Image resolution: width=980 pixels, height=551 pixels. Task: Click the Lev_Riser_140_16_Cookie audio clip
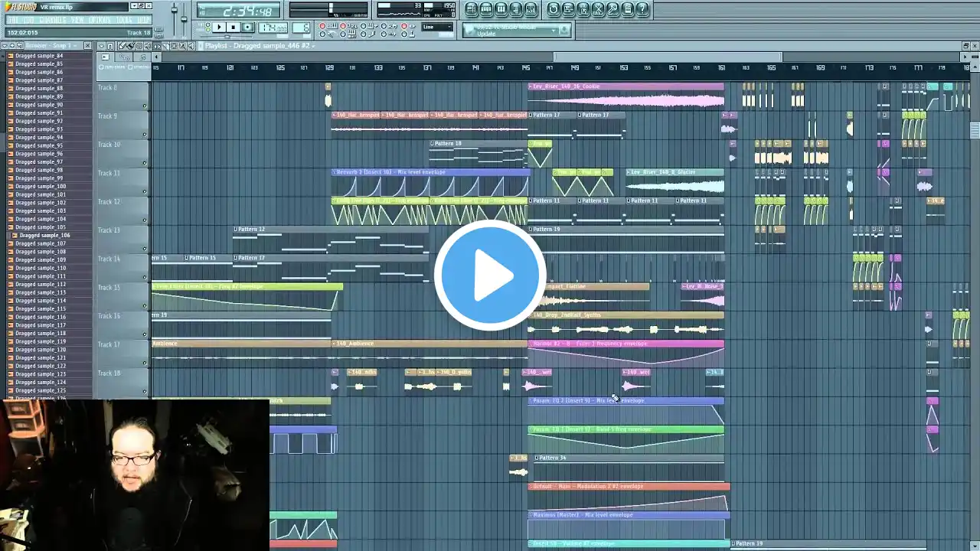click(626, 96)
